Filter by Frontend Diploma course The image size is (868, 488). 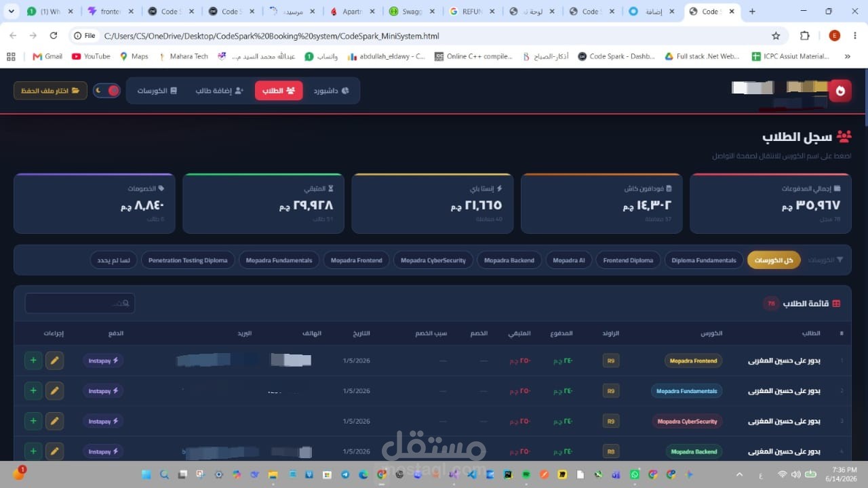pyautogui.click(x=628, y=260)
